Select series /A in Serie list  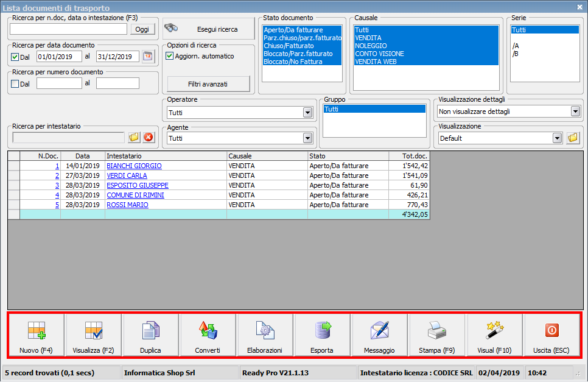tap(545, 46)
